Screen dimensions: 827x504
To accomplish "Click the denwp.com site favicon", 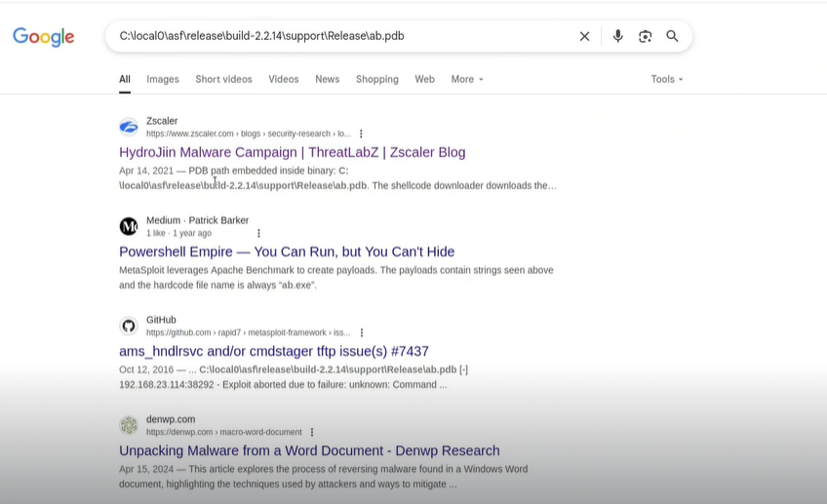I will (x=129, y=425).
